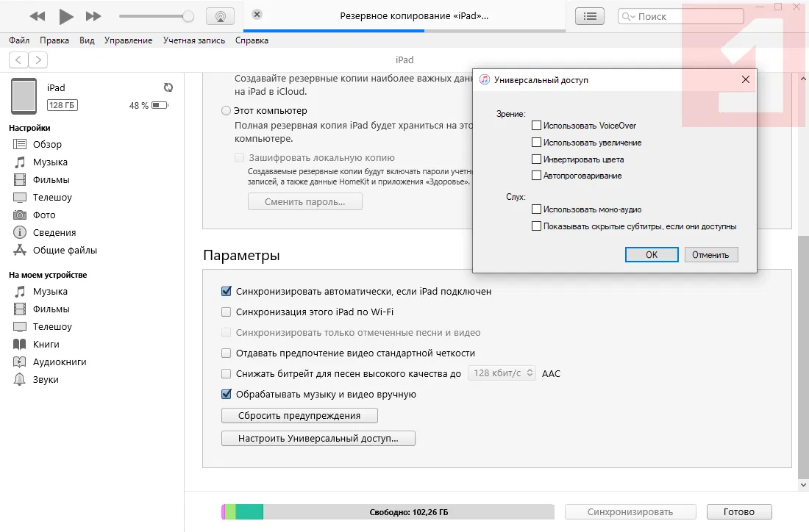Open the search field dropdown magnifier

click(629, 16)
